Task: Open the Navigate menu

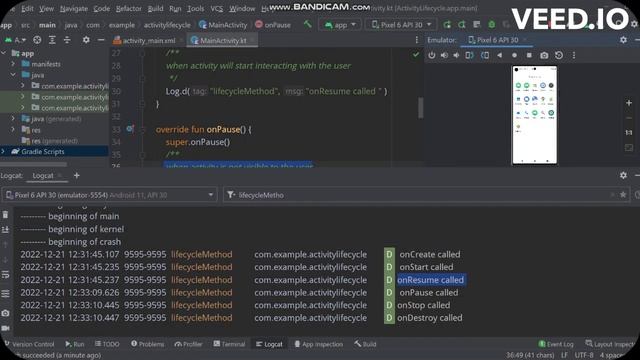Action: click(x=74, y=9)
